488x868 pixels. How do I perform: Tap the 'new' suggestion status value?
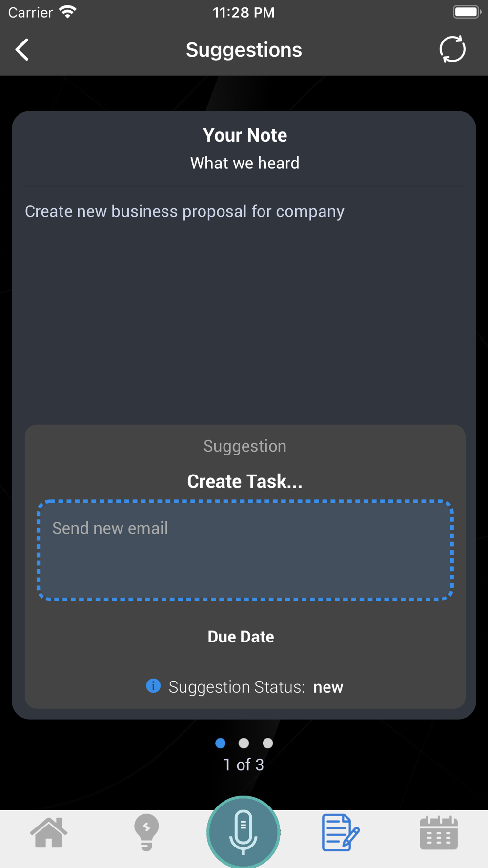[328, 687]
